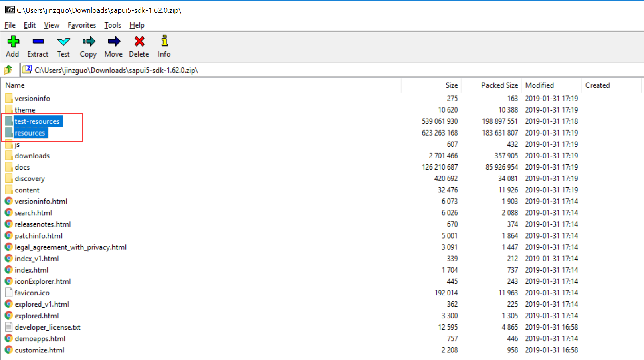Select the content folder icon

pos(9,190)
